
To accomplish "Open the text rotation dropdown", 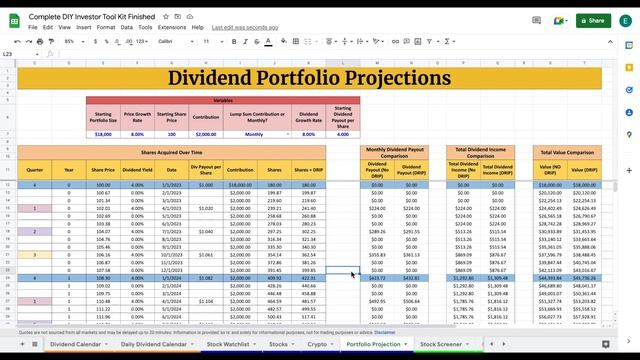I will [x=378, y=42].
